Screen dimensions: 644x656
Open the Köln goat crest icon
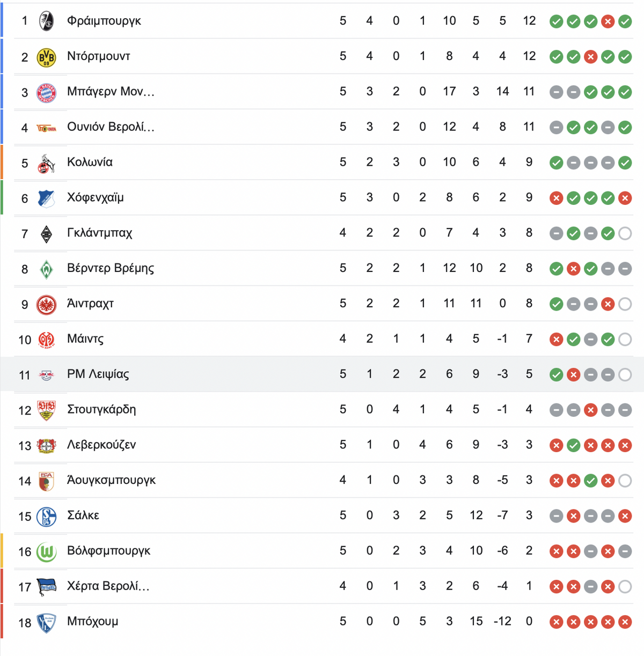(x=46, y=163)
